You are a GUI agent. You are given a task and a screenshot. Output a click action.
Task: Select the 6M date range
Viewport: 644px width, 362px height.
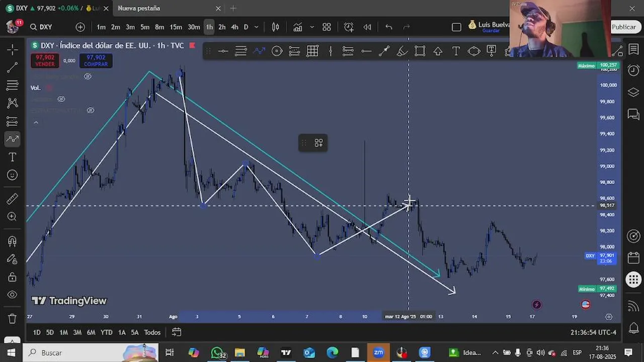tap(91, 332)
